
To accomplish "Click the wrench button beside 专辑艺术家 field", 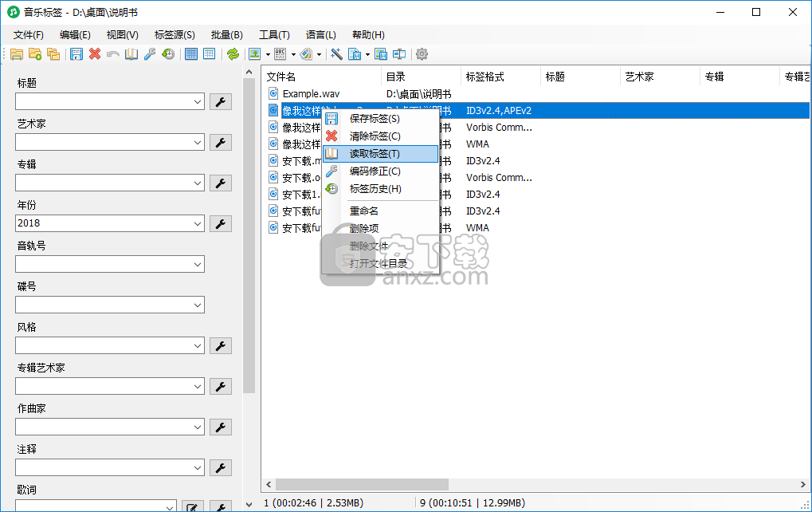I will [221, 386].
